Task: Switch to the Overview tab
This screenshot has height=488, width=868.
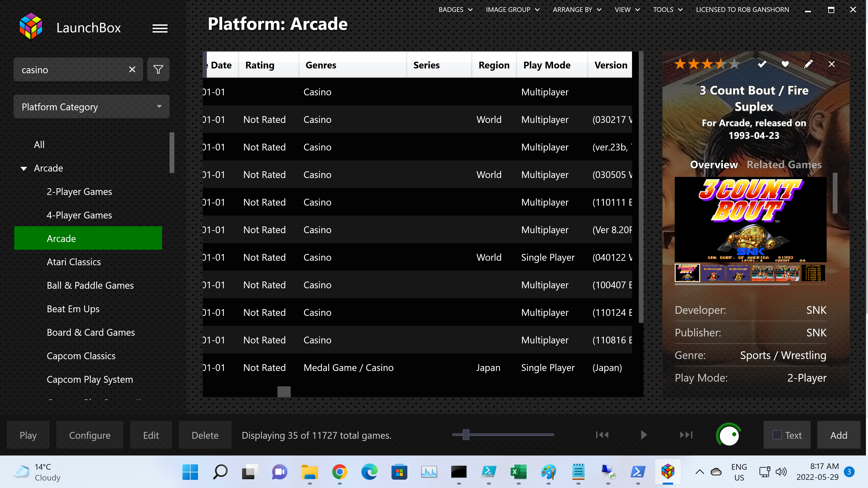Action: 714,164
